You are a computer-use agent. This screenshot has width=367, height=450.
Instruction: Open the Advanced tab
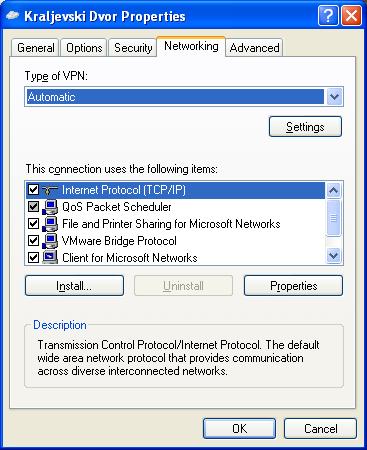coord(254,48)
